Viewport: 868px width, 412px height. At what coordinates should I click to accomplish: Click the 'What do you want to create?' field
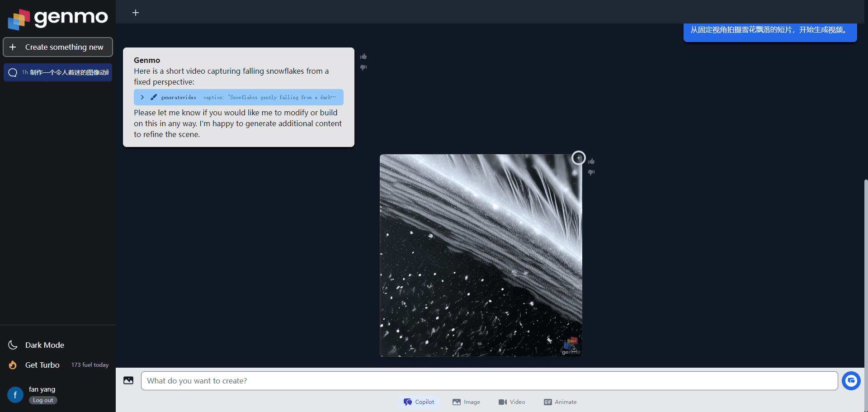coord(489,381)
